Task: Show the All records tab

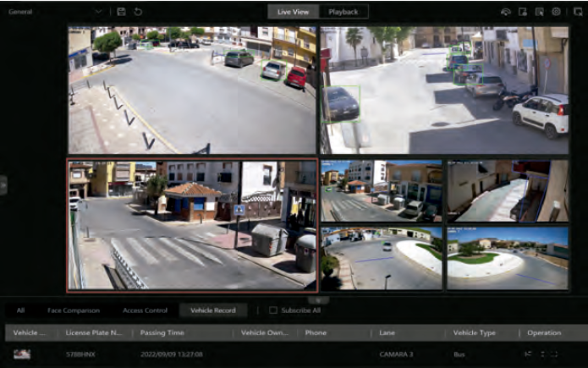Action: coord(20,310)
